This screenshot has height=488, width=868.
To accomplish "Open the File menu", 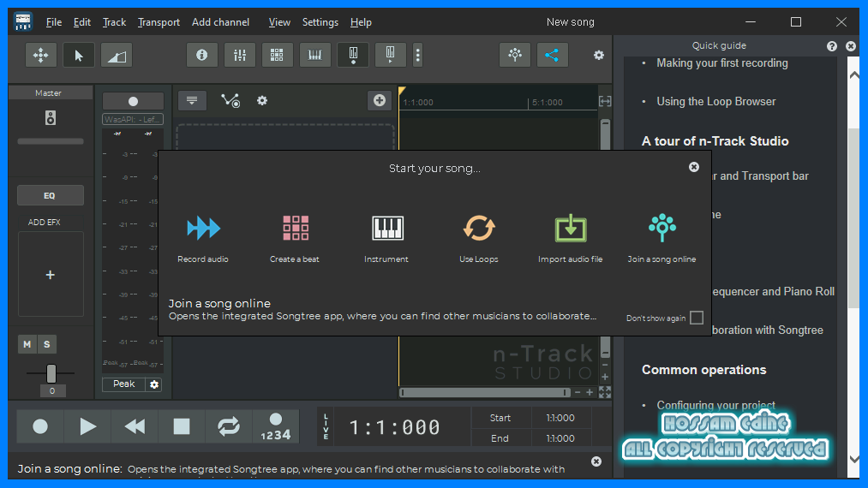I will [54, 22].
